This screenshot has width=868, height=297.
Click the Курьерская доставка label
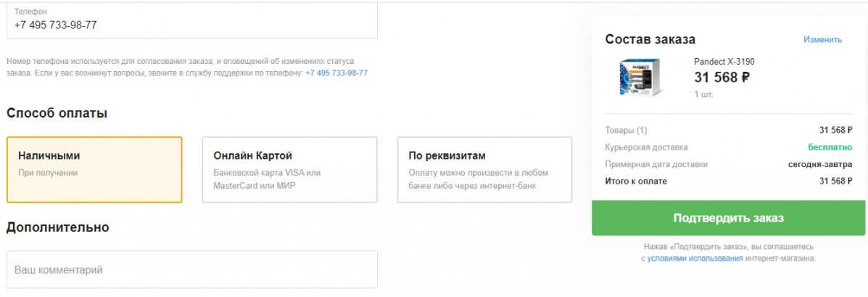[647, 147]
